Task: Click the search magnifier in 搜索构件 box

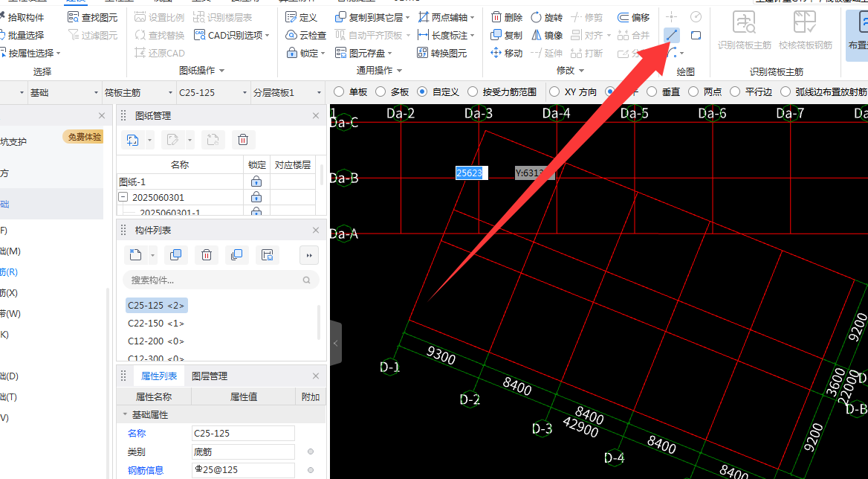Action: 307,280
